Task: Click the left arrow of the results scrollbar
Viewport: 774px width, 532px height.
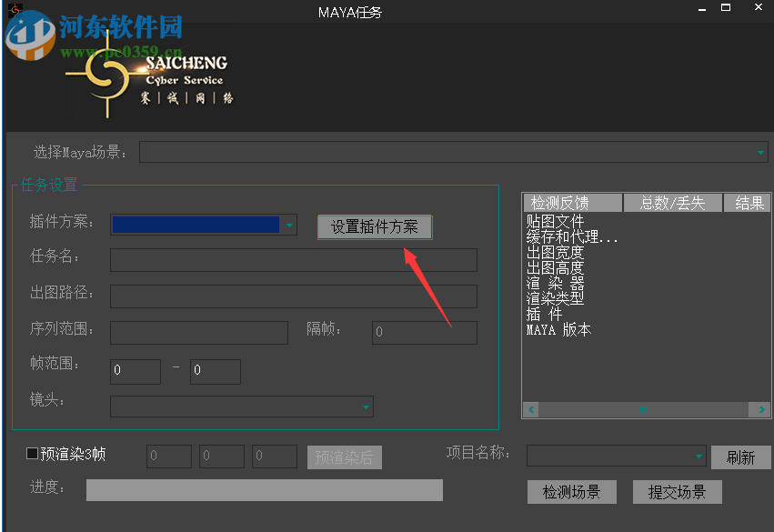Action: 530,409
